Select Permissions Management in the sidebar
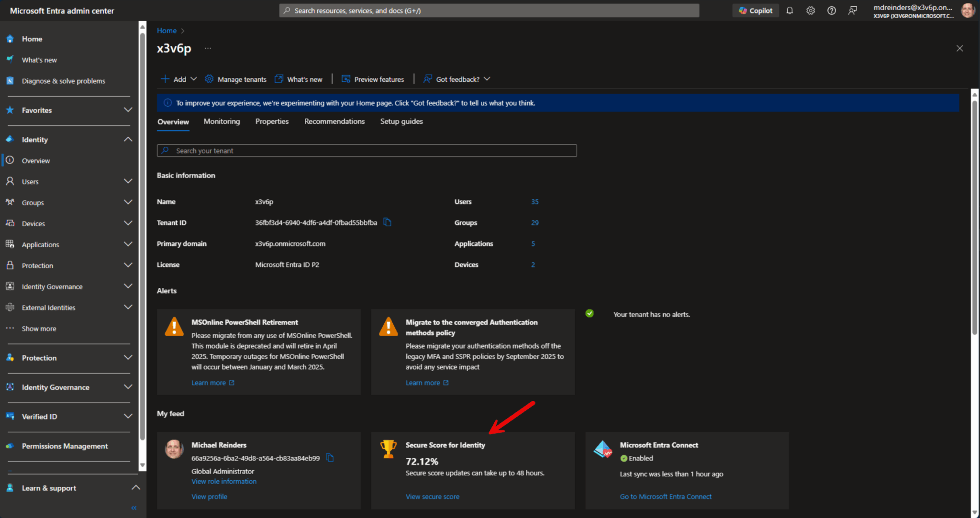 click(x=64, y=446)
